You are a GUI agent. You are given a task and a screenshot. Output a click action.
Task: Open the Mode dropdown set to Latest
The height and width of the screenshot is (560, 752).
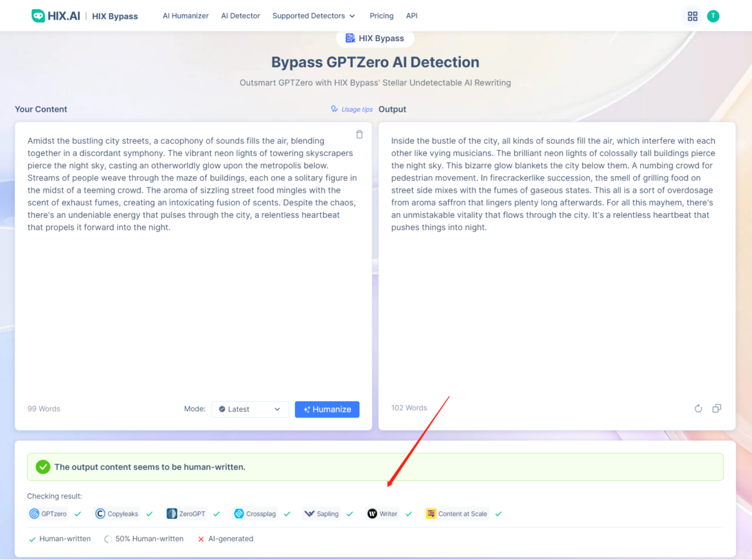pyautogui.click(x=250, y=409)
